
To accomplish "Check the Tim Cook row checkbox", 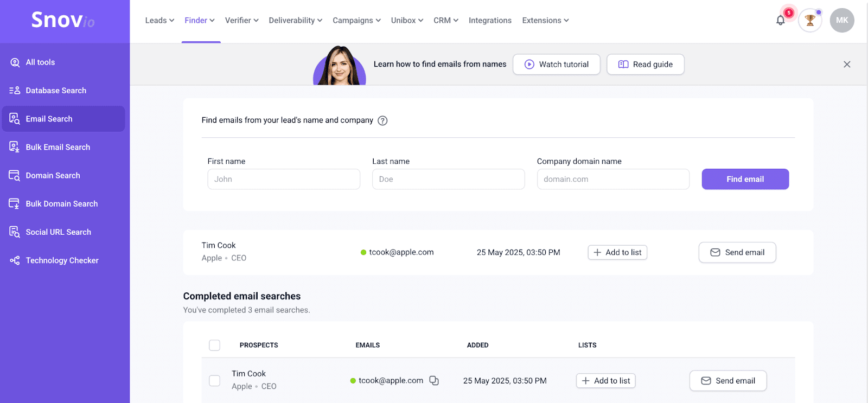I will [x=215, y=381].
